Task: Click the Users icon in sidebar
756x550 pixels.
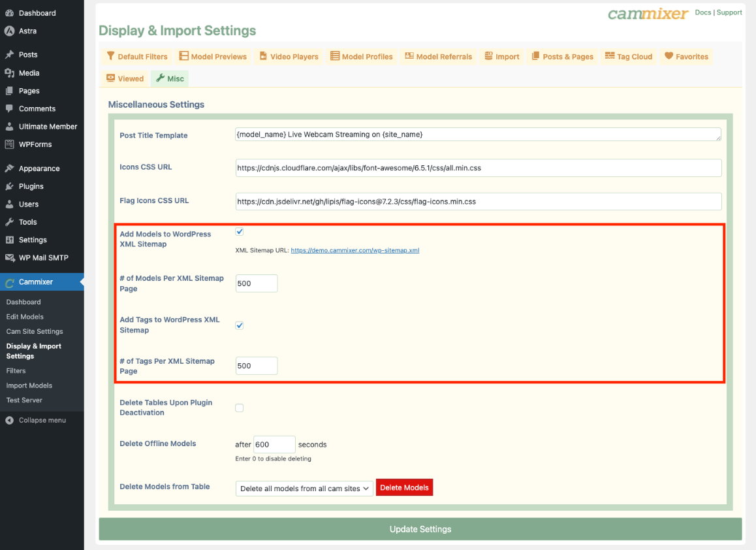Action: tap(9, 204)
